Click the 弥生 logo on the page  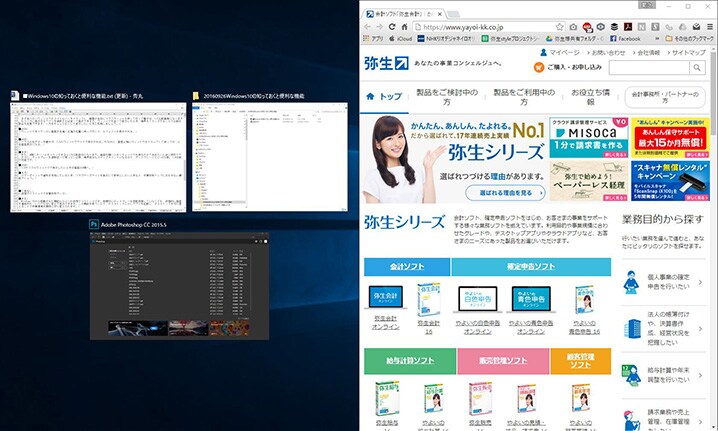click(x=386, y=63)
